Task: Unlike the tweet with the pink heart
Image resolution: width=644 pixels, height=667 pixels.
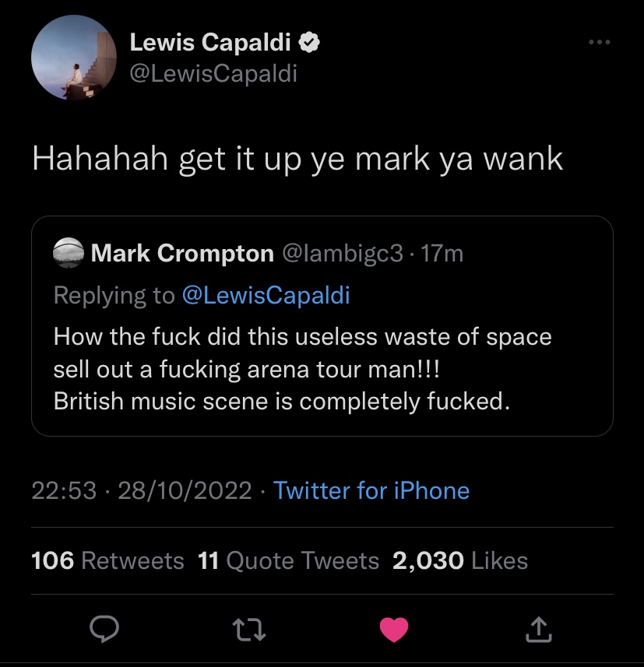Action: (394, 629)
